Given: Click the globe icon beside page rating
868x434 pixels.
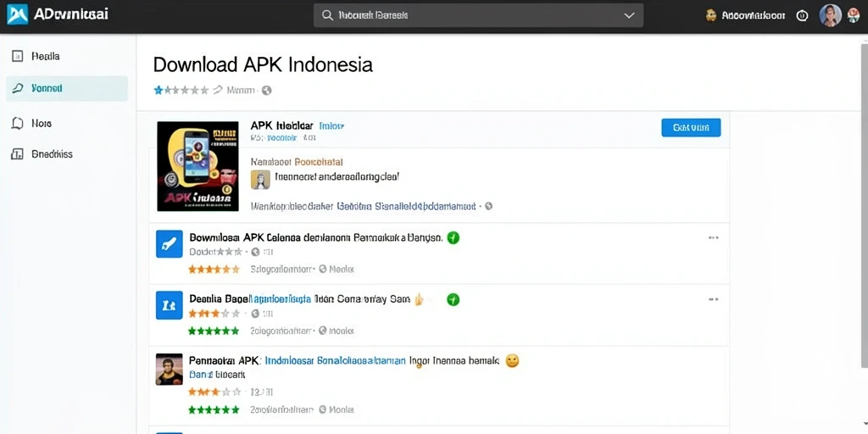Looking at the screenshot, I should pos(267,90).
